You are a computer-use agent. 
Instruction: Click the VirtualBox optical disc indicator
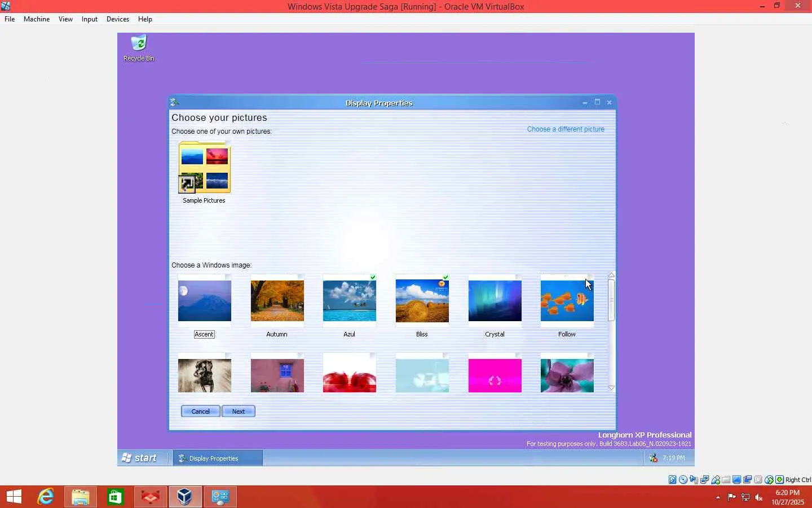[683, 480]
